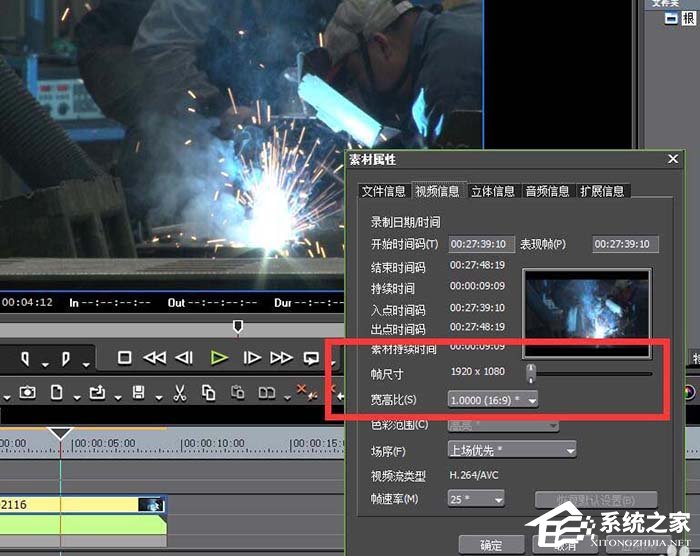Click the slider handle beside frame size
Screen dimensions: 700x556
[531, 373]
